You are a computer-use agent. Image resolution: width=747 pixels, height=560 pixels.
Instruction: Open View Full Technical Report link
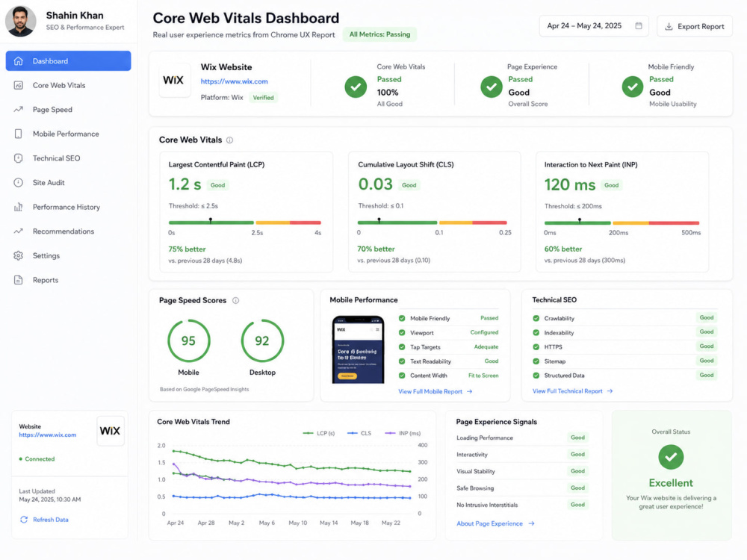point(572,391)
